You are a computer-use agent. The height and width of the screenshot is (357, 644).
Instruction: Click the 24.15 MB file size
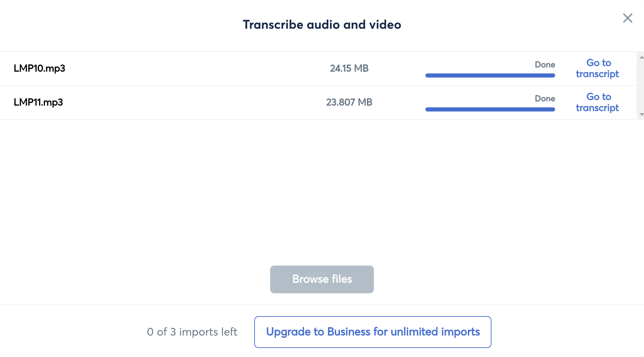[349, 68]
